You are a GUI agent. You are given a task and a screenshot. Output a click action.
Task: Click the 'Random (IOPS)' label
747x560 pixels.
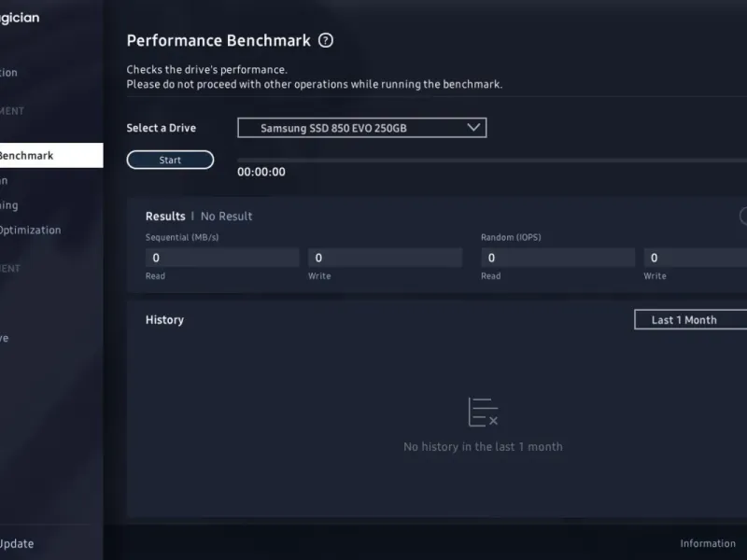coord(511,237)
